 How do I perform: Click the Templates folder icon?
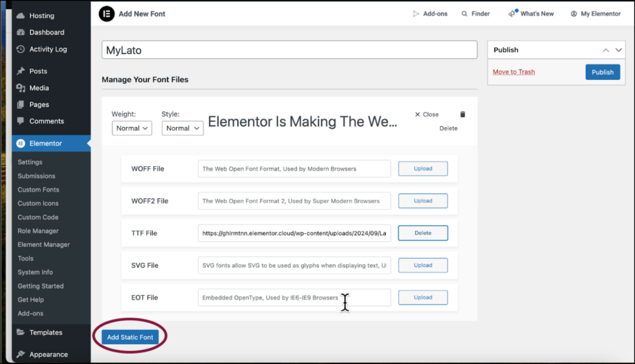(20, 332)
